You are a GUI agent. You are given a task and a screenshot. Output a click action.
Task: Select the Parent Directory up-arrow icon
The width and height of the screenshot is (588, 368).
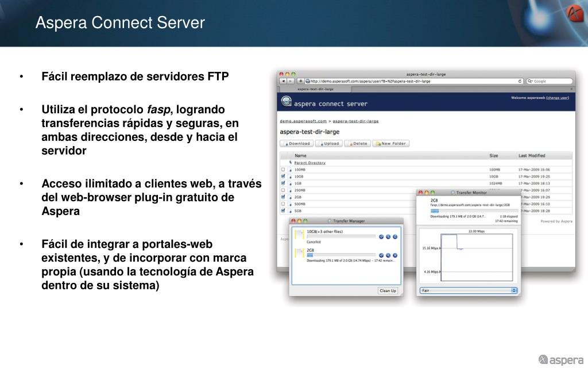point(290,163)
